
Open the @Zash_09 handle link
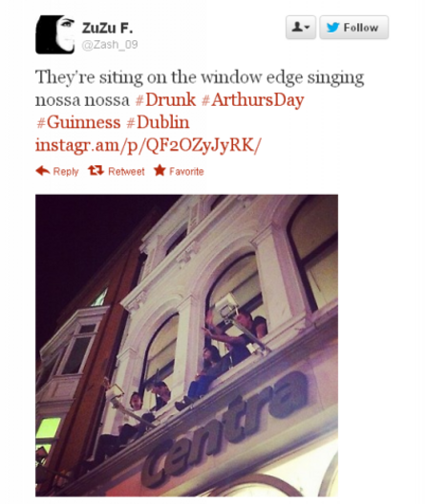110,45
